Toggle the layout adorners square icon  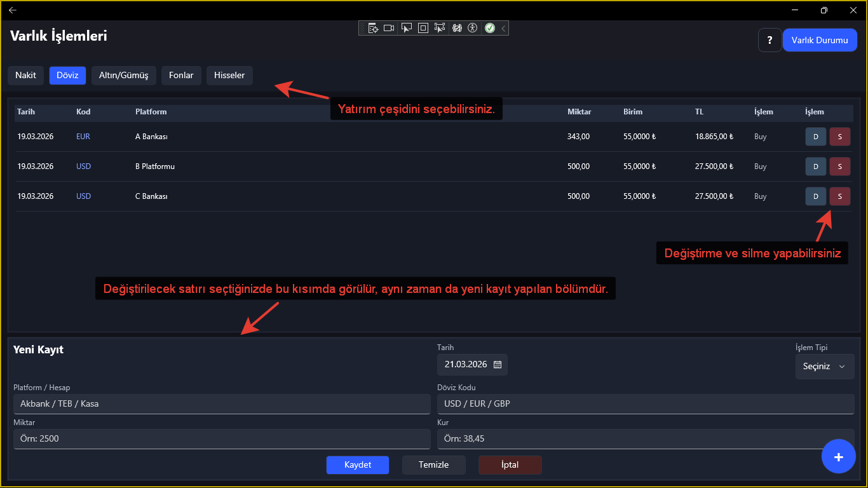click(x=423, y=28)
